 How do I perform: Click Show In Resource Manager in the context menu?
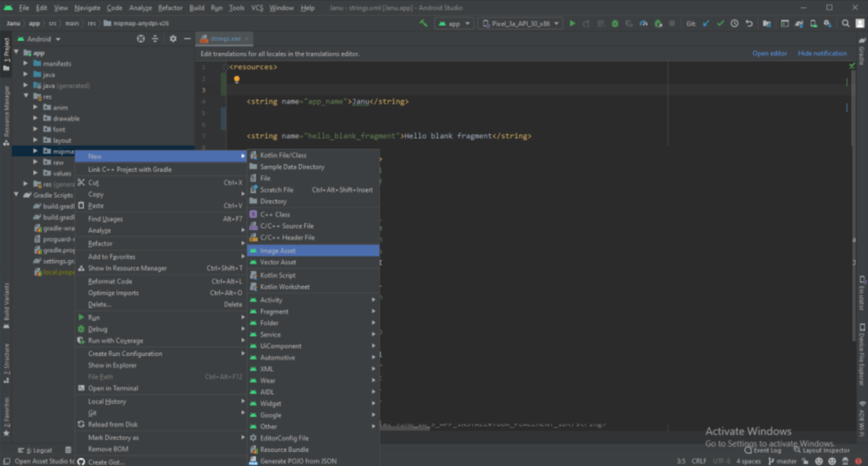(160, 268)
